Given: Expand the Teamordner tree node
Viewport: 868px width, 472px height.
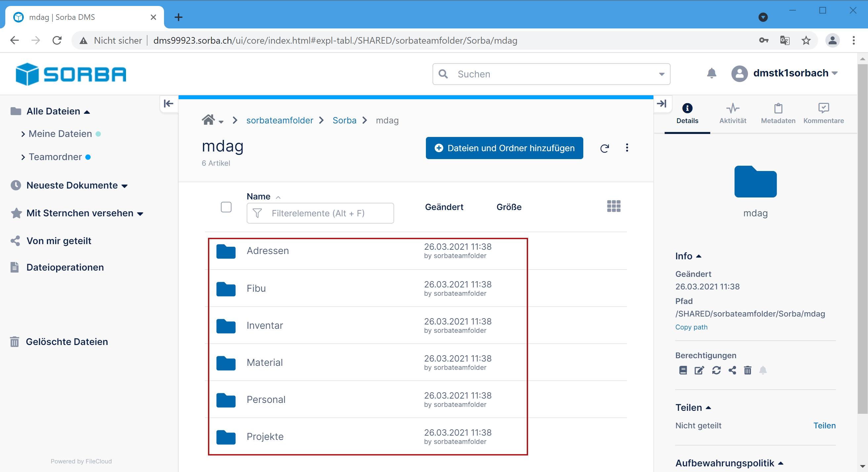Looking at the screenshot, I should point(23,157).
